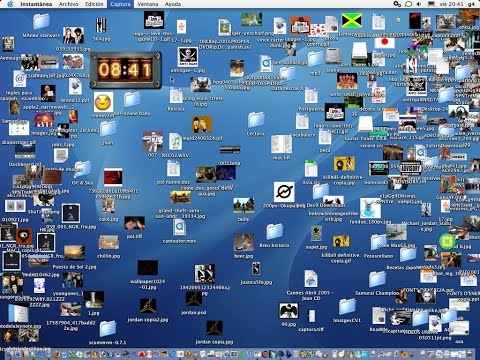
Task: Select the chillin.jpg image file
Action: [109, 242]
